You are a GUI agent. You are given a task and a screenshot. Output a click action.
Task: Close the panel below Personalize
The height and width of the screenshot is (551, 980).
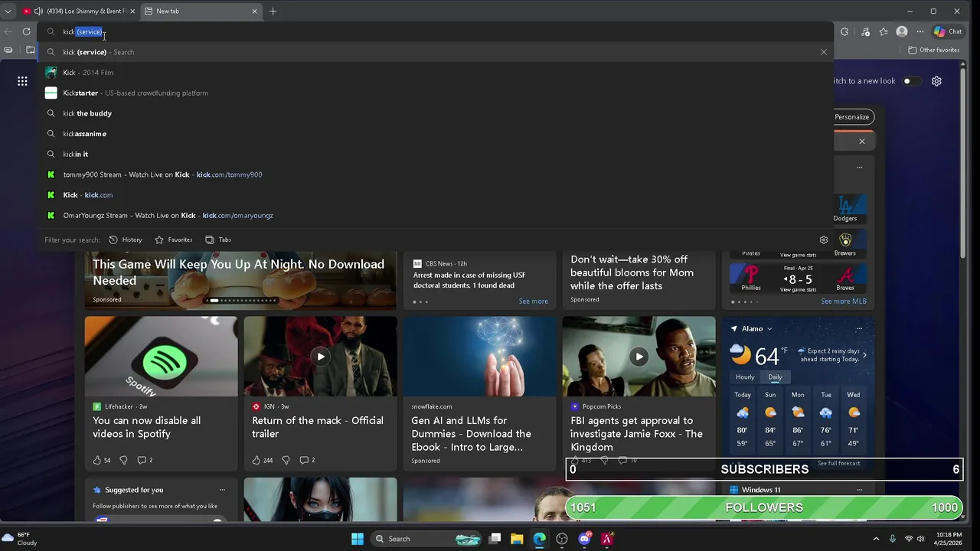[x=861, y=142]
